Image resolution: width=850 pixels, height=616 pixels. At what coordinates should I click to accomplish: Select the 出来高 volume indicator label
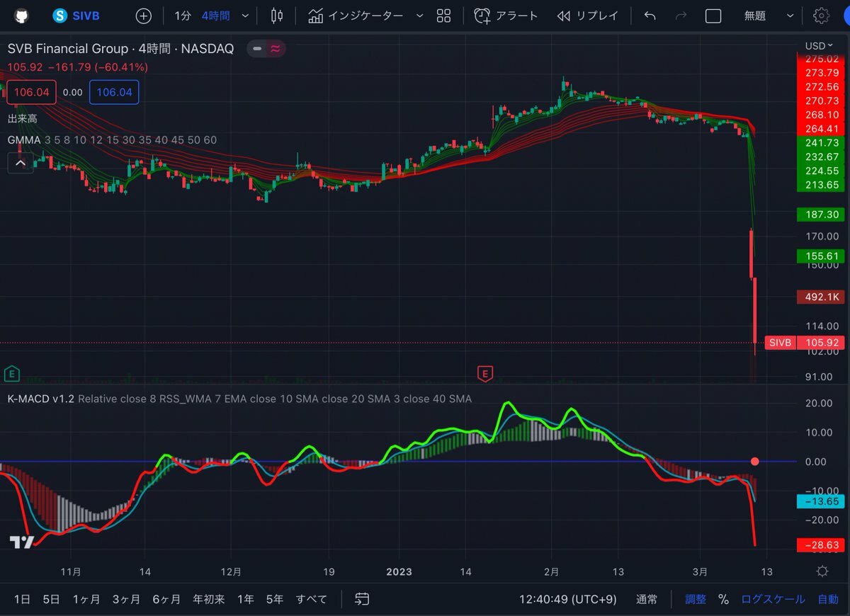coord(22,118)
